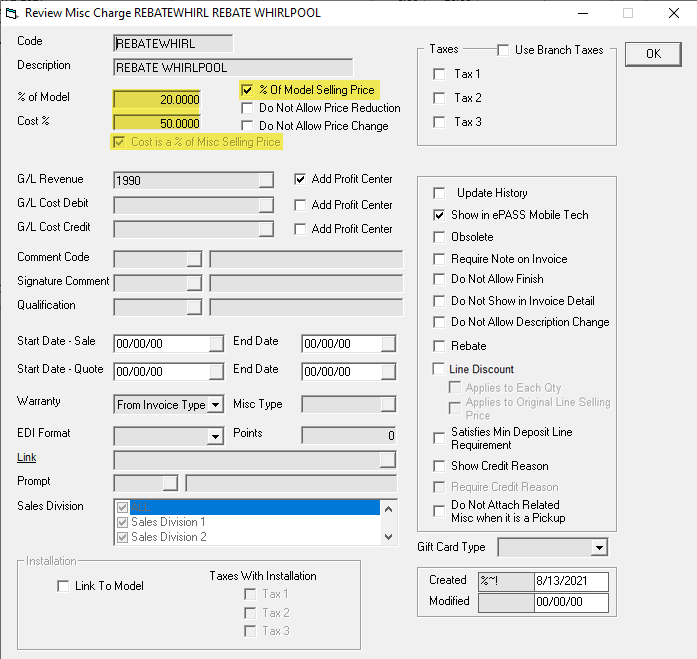Open the Qualification lookup button

coord(194,307)
